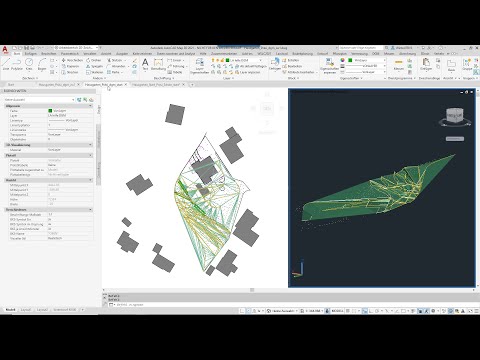Click the large Text tool icon

click(x=145, y=64)
